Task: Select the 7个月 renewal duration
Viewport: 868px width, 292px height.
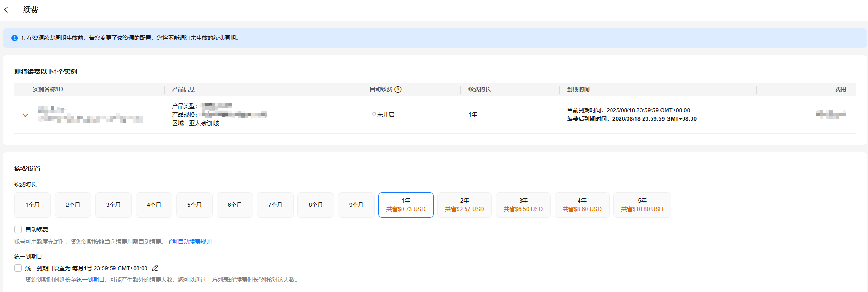Action: (275, 205)
